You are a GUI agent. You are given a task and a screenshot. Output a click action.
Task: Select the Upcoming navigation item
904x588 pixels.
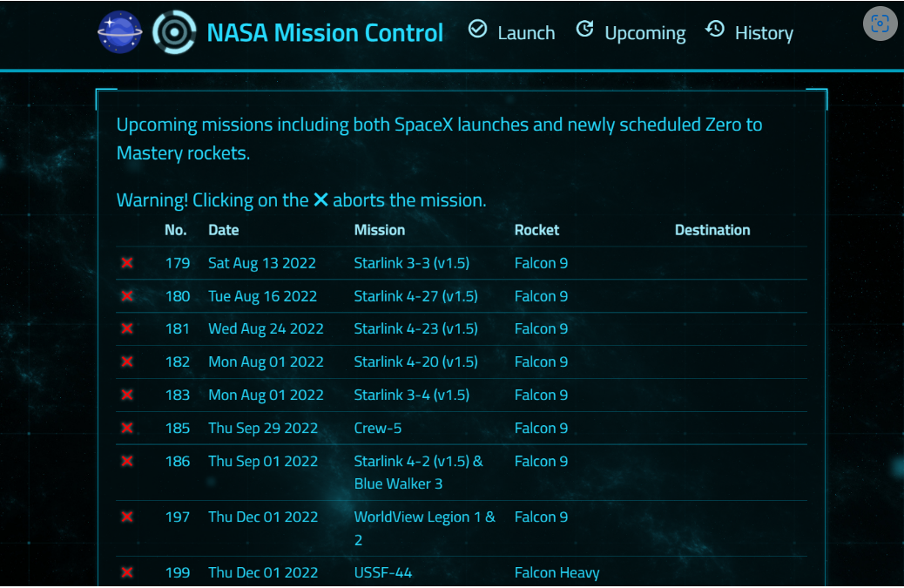644,32
